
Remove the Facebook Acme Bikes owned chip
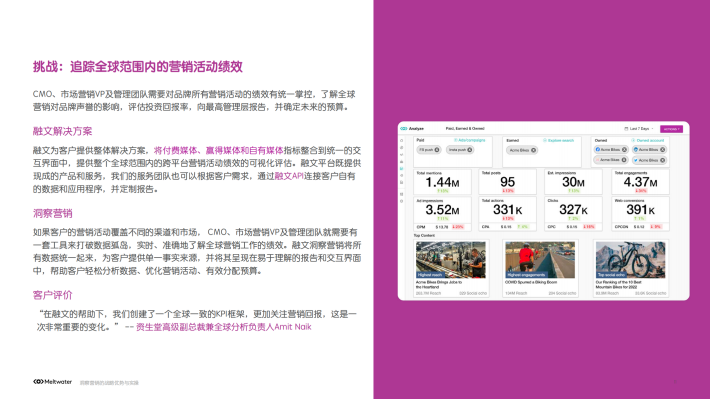624,149
